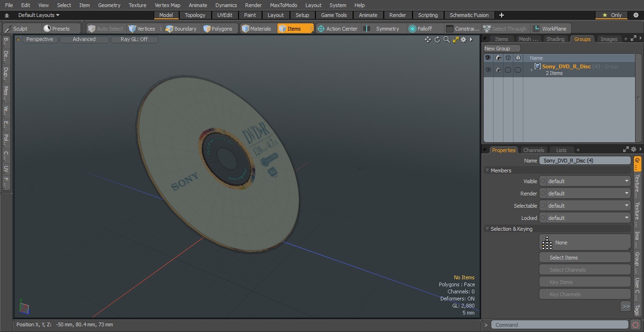Click the record circle beside Command field
This screenshot has width=644, height=332.
coord(636,325)
